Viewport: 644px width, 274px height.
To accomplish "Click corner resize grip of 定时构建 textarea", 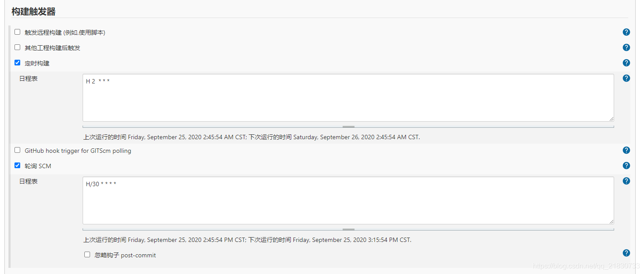I will [x=611, y=119].
